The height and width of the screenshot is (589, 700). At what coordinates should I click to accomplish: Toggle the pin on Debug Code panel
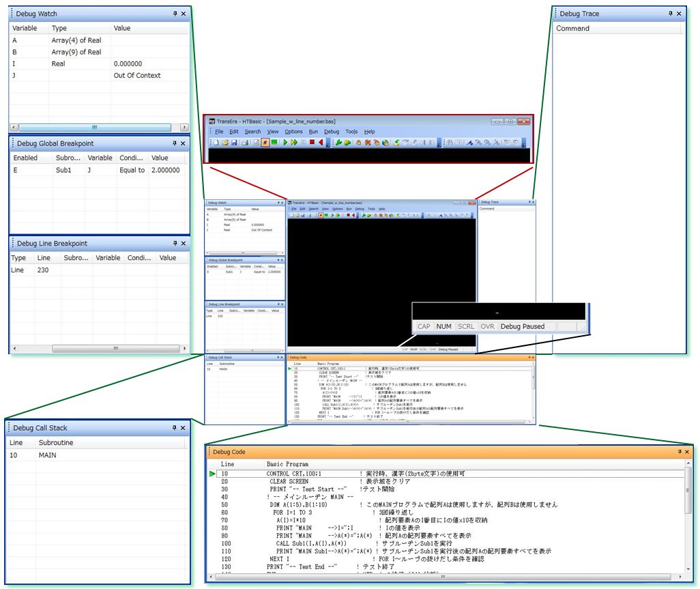pyautogui.click(x=680, y=452)
